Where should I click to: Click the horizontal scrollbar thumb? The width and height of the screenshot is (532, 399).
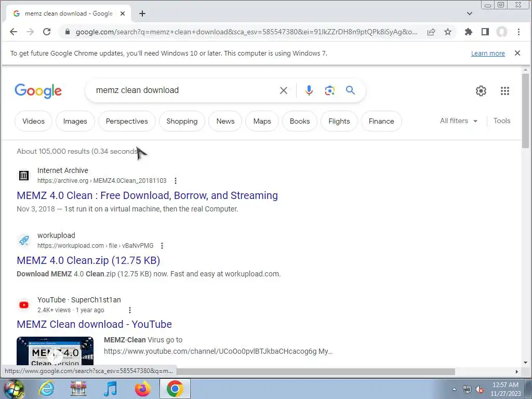[315, 371]
